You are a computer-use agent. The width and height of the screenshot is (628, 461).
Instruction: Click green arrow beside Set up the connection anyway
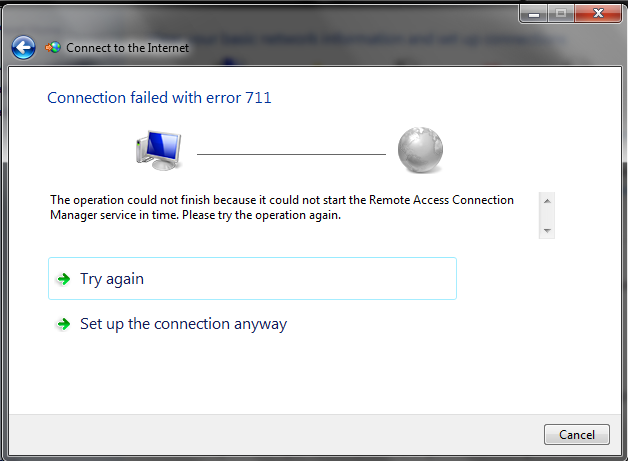click(64, 324)
